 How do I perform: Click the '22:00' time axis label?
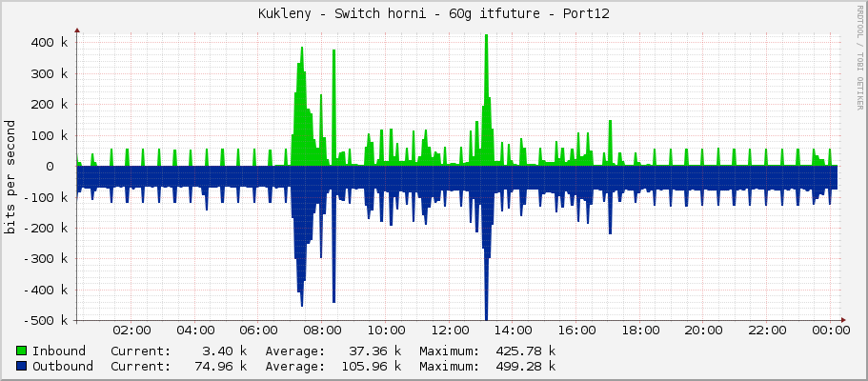[768, 331]
